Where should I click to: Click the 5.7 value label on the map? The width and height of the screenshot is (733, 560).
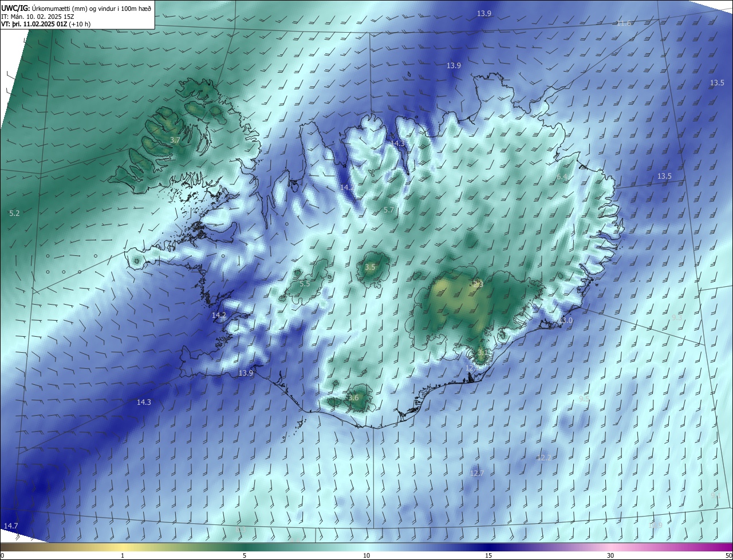pos(389,210)
